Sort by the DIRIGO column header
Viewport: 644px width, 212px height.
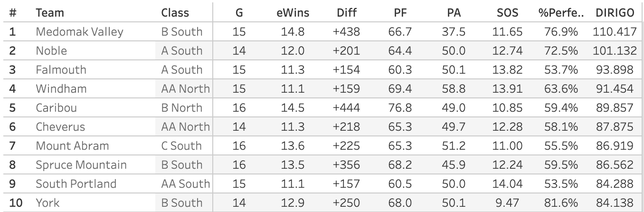pyautogui.click(x=616, y=13)
